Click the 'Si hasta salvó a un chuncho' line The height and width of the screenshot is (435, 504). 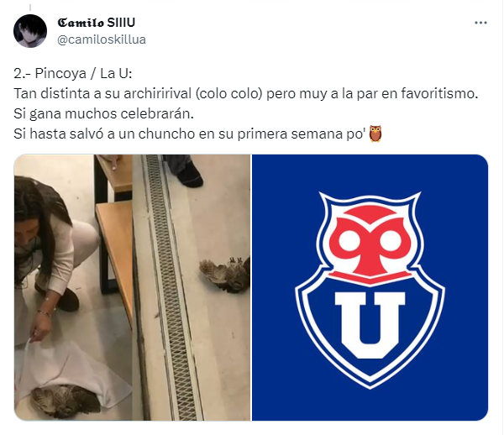(191, 134)
